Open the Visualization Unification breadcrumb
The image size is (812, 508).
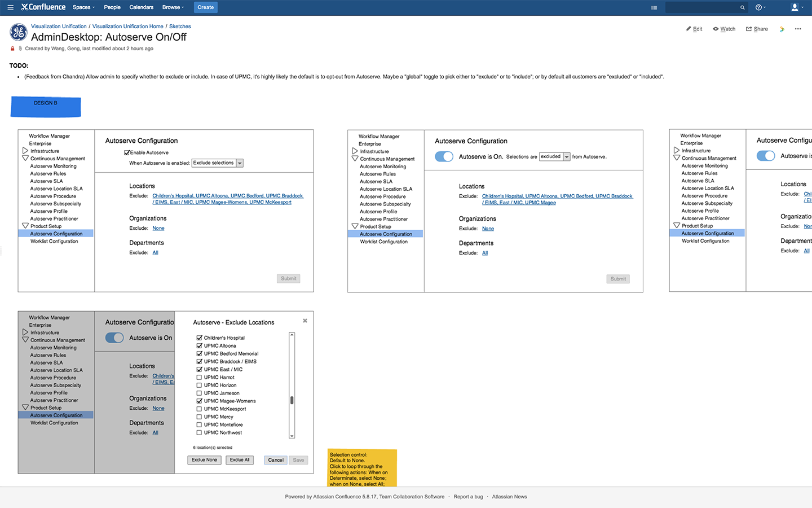[59, 27]
